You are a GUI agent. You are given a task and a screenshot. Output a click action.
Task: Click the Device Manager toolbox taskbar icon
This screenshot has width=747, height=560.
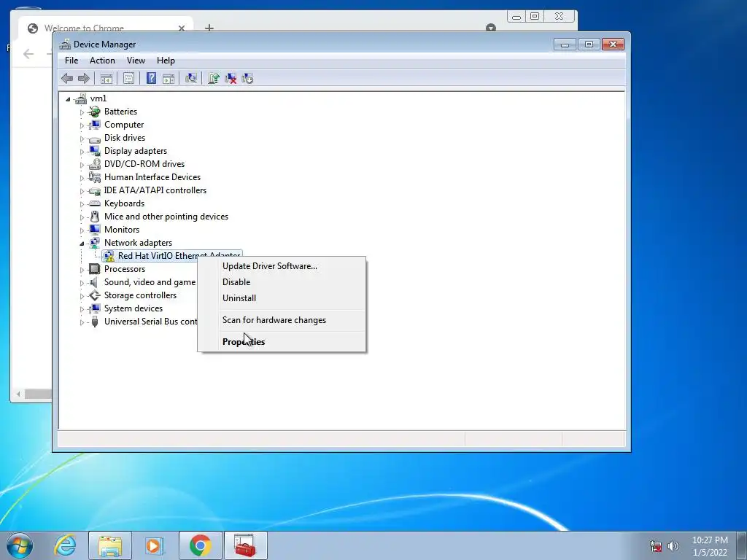coord(245,545)
